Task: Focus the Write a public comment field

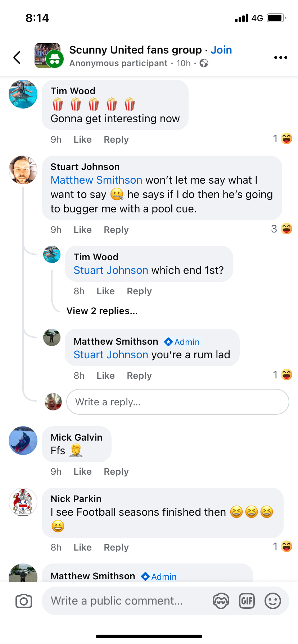Action: click(x=126, y=601)
